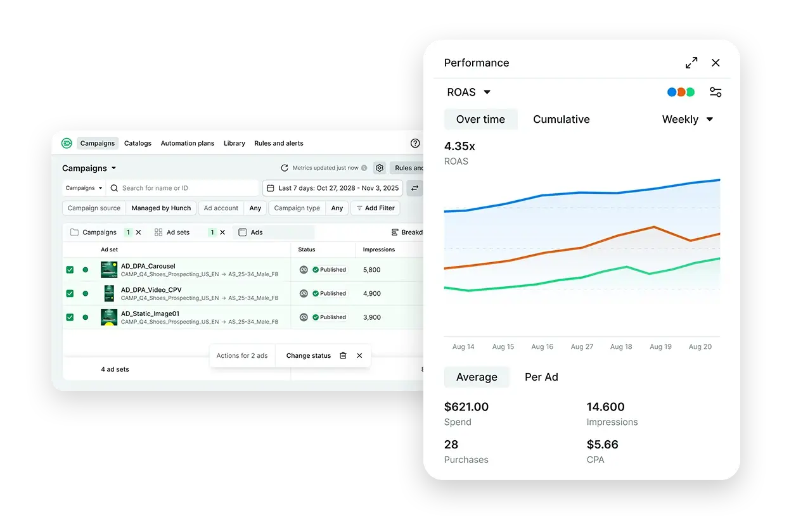The image size is (796, 532).
Task: Click the colored dots legend in Performance panel
Action: point(680,92)
